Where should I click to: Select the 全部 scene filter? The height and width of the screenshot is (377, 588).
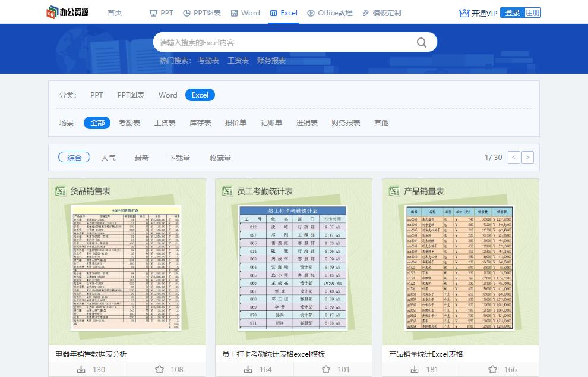click(97, 122)
